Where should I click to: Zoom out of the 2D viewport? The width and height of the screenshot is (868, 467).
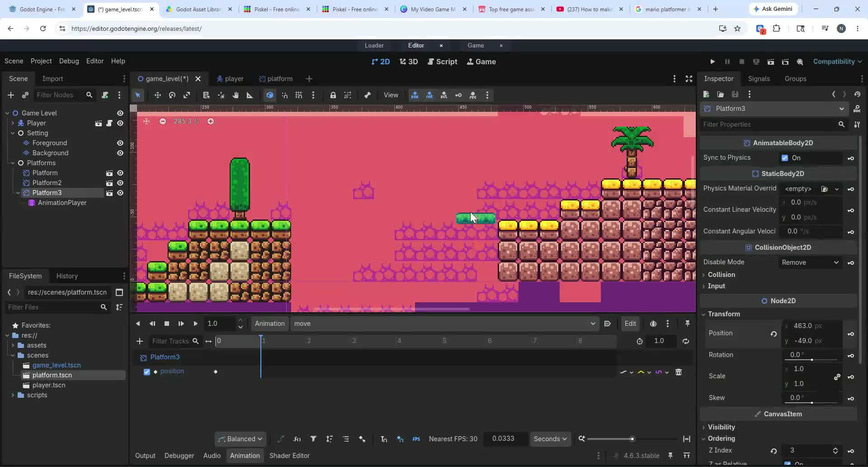163,121
